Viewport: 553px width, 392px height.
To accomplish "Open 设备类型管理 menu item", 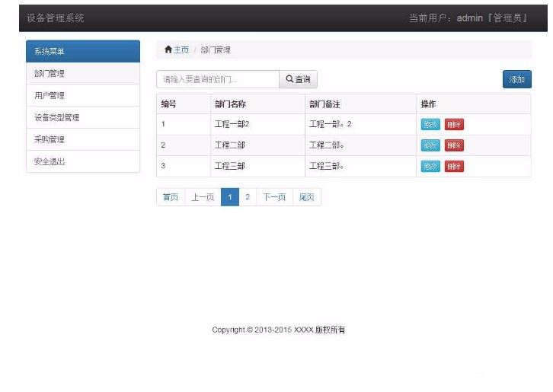I will (x=83, y=118).
